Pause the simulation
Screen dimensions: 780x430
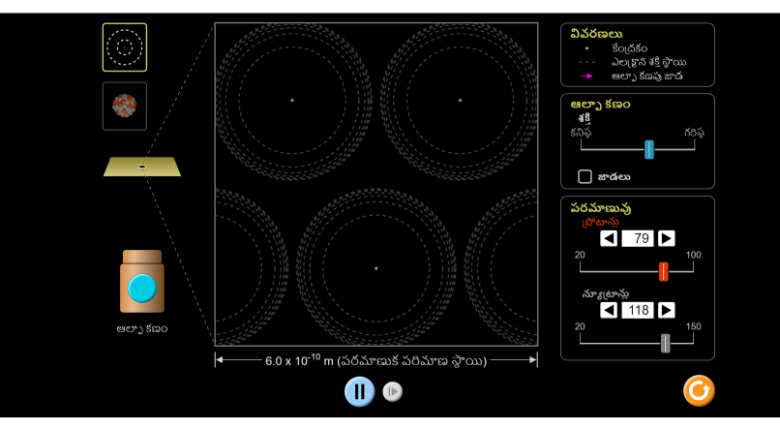359,391
